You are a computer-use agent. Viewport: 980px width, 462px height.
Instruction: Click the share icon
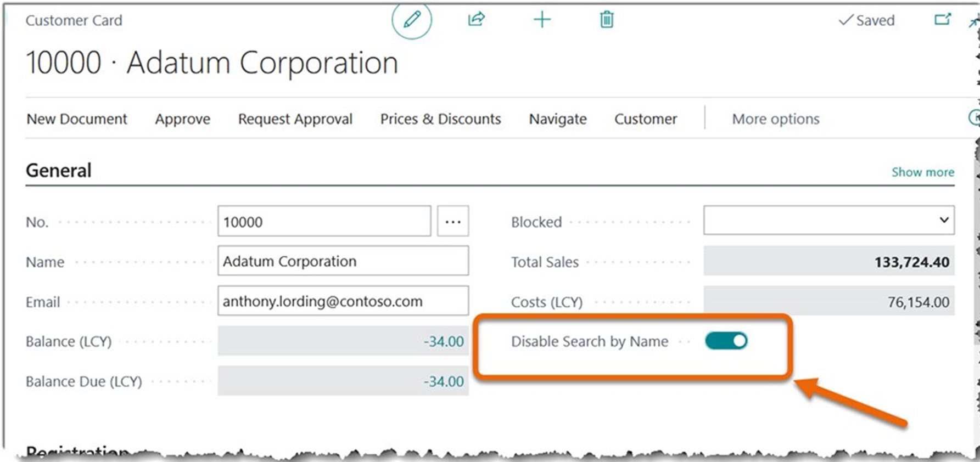476,20
